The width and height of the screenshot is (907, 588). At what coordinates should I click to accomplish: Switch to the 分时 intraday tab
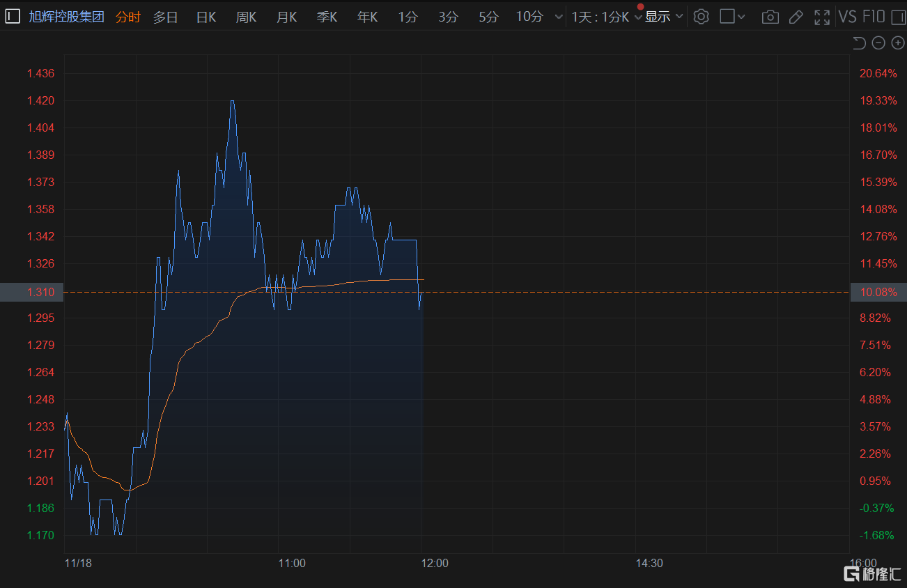[x=127, y=17]
